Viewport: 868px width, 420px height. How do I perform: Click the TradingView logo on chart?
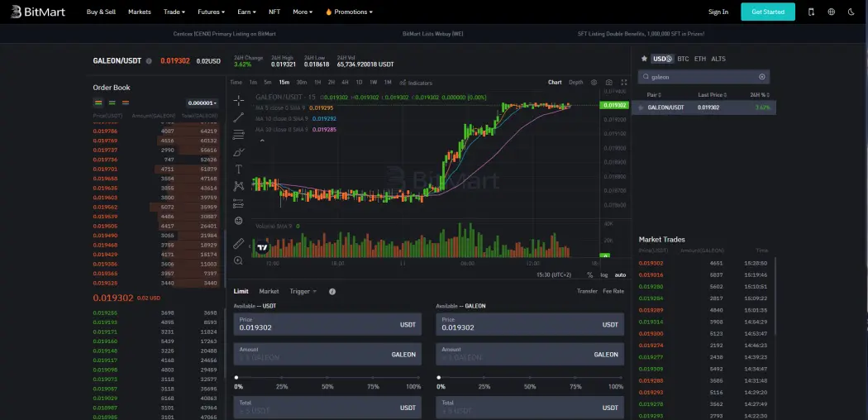262,248
